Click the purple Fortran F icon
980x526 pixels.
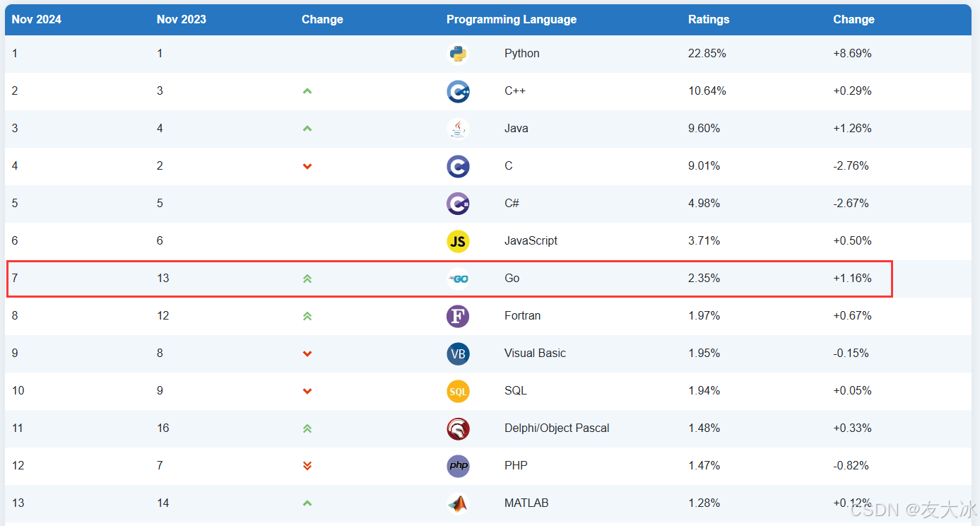(458, 316)
